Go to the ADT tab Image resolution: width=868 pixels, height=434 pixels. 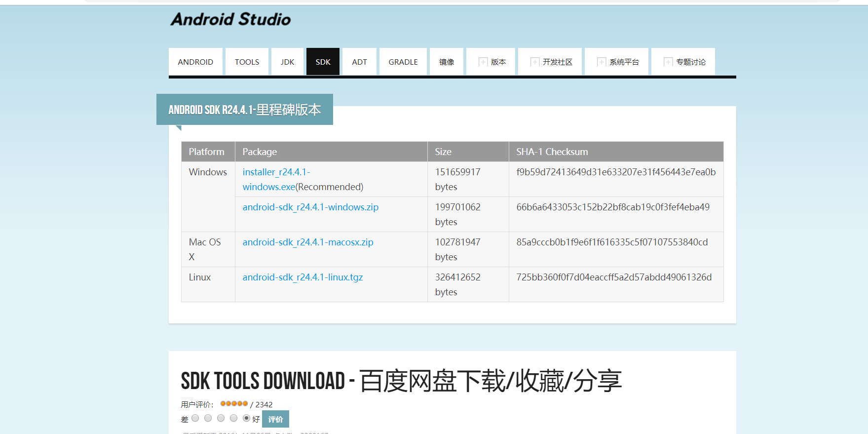click(x=359, y=62)
